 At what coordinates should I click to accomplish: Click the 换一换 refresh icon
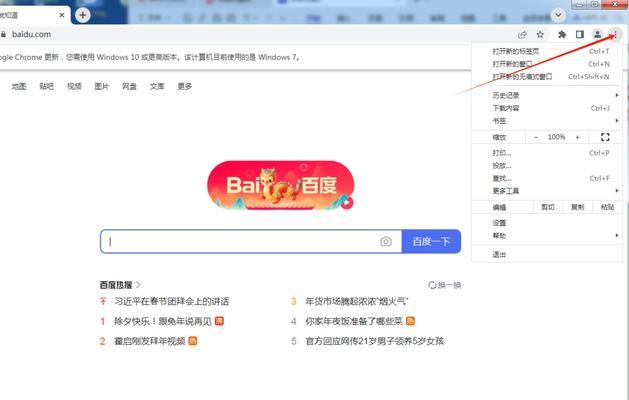(x=432, y=285)
